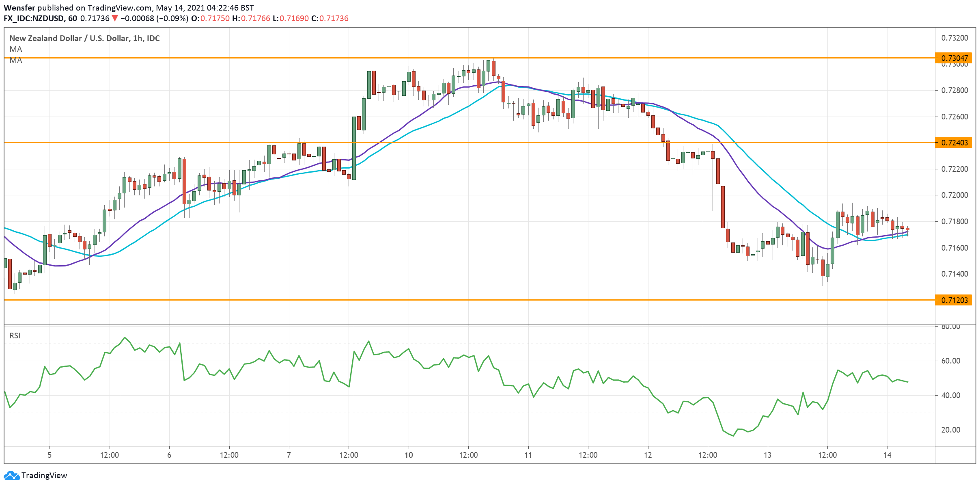Image resolution: width=980 pixels, height=487 pixels.
Task: Click the 20.00 RSI scale value
Action: tap(951, 430)
